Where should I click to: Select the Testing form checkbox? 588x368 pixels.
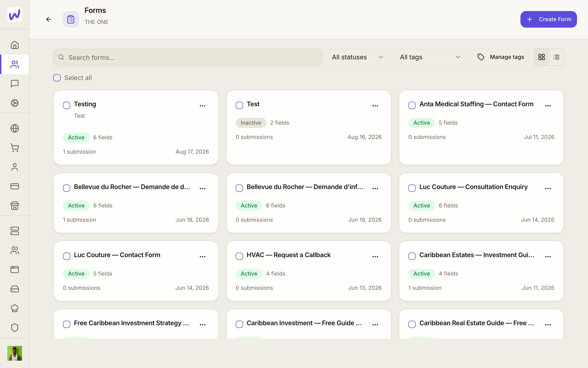67,105
